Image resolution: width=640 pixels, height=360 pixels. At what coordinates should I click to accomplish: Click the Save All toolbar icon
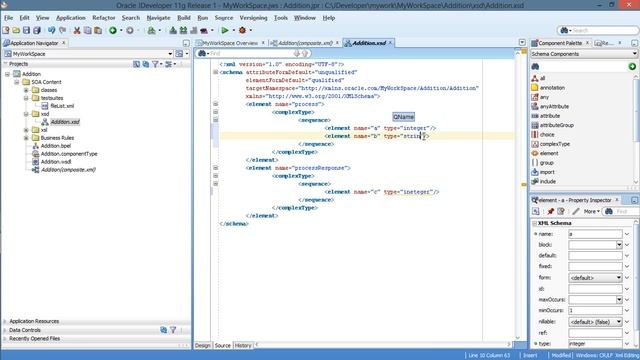point(37,30)
